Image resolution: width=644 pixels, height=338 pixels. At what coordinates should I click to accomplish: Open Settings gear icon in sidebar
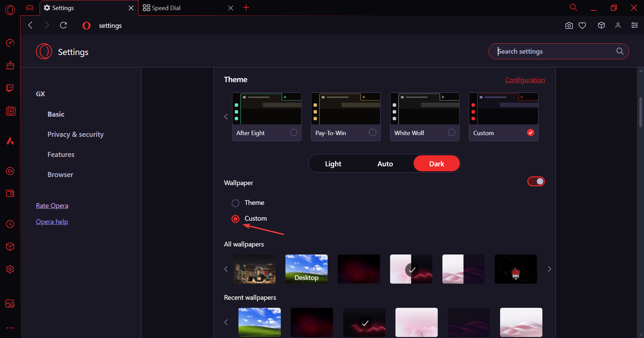pos(10,269)
